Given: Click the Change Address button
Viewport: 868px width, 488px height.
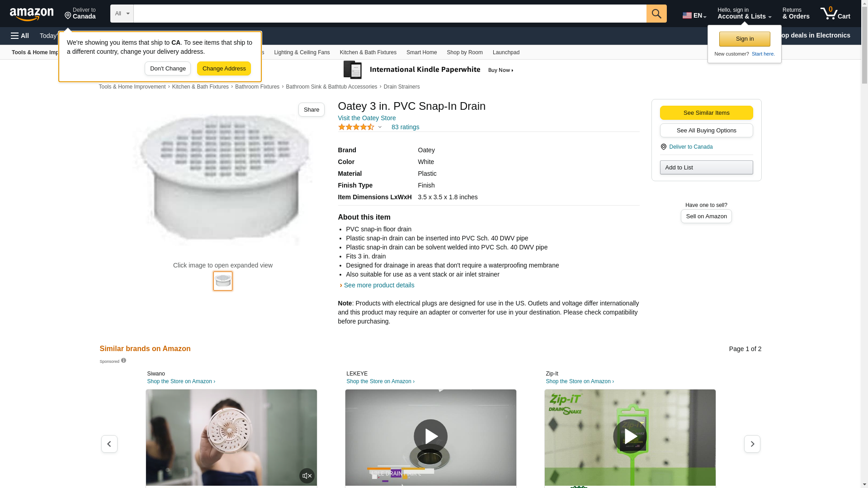Looking at the screenshot, I should (224, 69).
